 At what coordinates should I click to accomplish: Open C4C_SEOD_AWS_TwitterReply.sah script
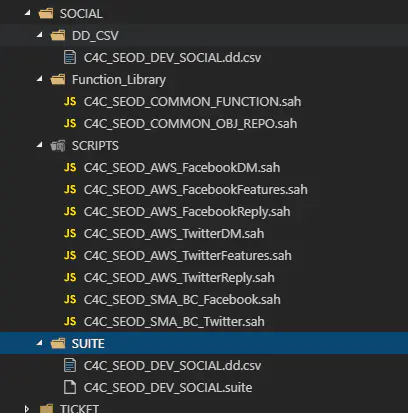pyautogui.click(x=179, y=278)
